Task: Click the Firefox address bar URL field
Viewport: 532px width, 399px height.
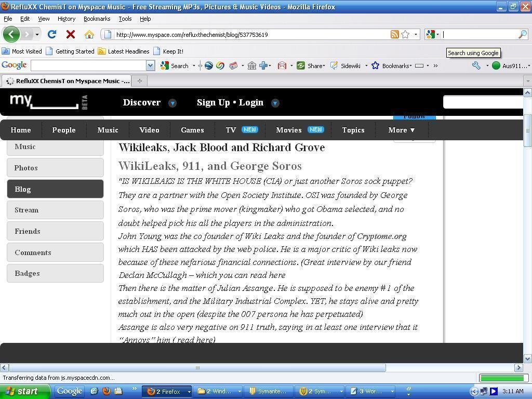Action: click(251, 34)
